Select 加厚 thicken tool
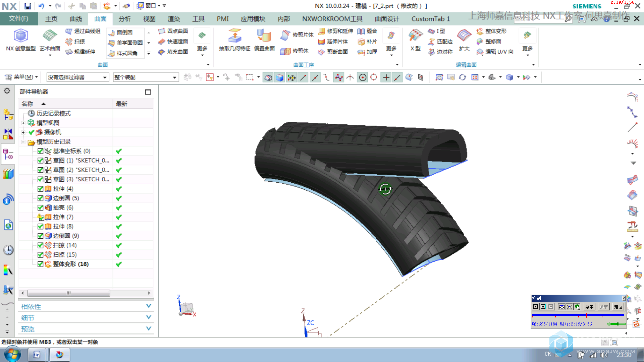 pos(367,52)
